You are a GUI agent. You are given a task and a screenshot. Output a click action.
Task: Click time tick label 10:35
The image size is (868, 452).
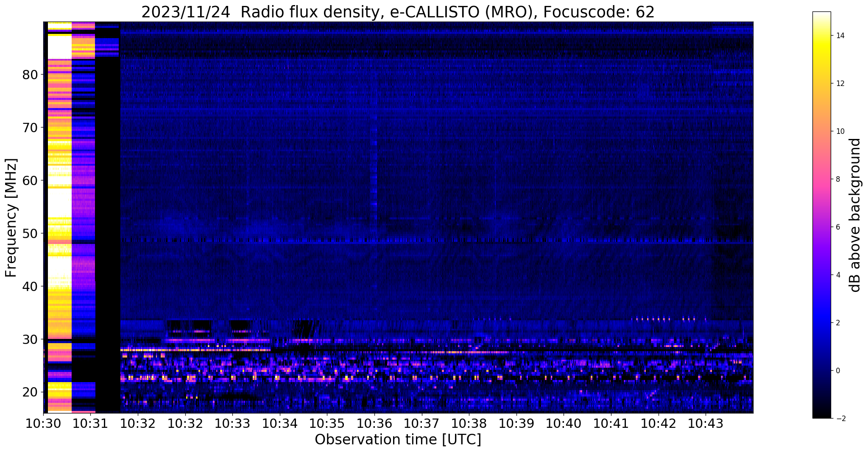coord(327,423)
